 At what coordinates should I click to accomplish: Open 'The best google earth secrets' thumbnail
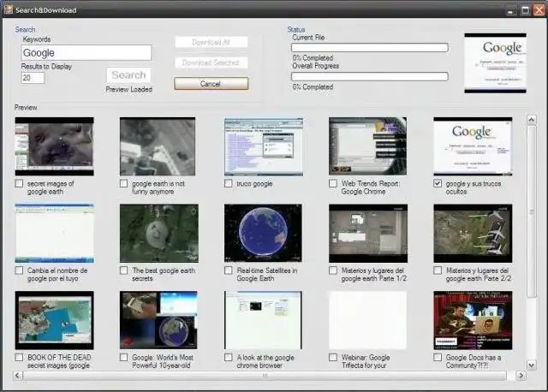[x=159, y=234]
